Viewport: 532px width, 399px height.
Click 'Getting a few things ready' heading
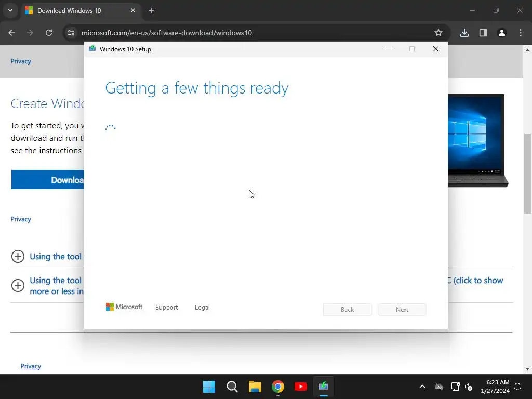[197, 88]
